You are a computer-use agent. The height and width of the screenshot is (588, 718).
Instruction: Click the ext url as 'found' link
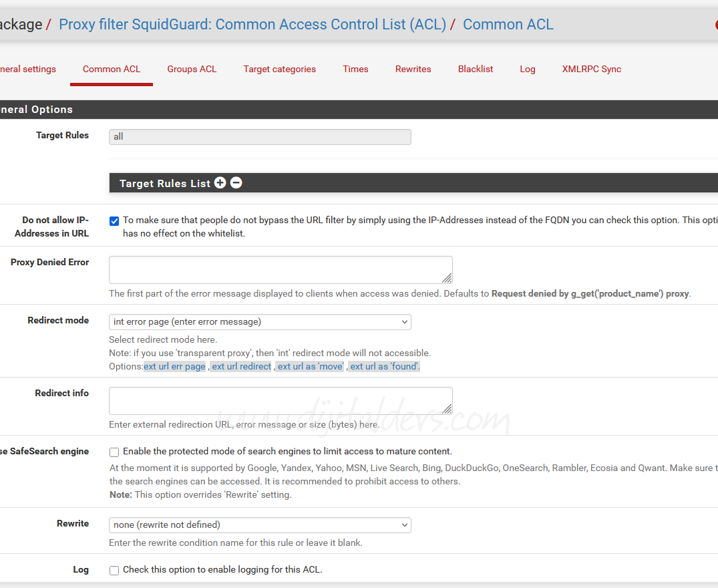(385, 366)
